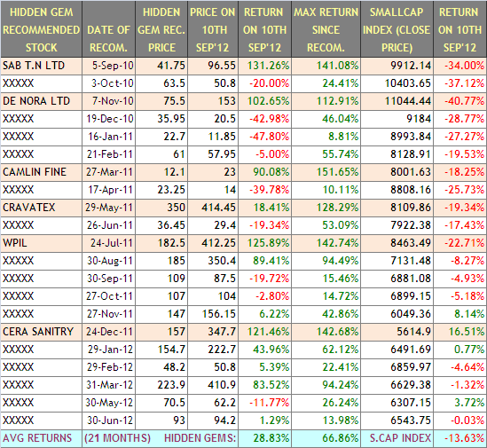Click the price cell 347.7
The width and height of the screenshot is (487, 448).
pos(213,332)
